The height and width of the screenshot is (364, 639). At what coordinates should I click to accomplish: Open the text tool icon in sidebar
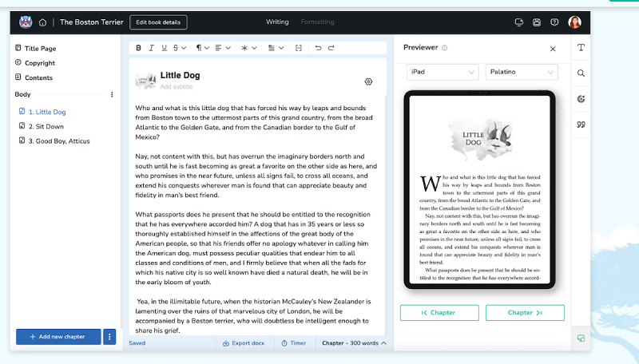(x=581, y=48)
